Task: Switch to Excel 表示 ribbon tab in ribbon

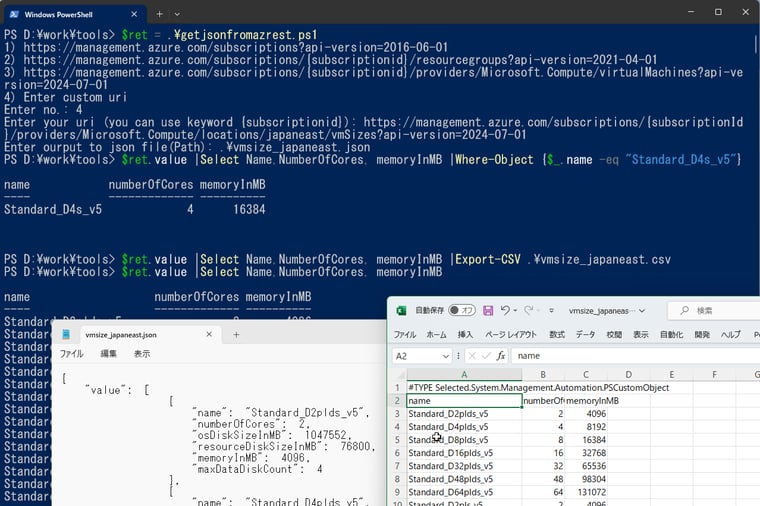Action: tap(641, 334)
